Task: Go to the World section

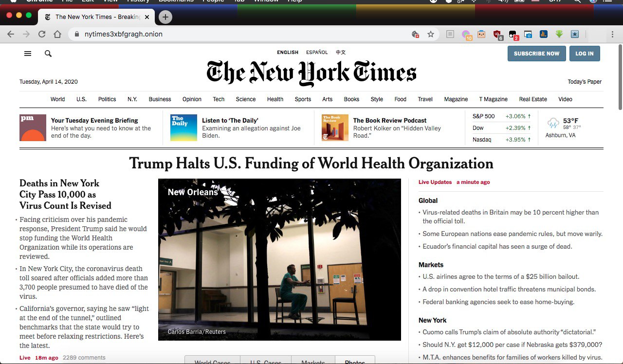Action: [57, 99]
